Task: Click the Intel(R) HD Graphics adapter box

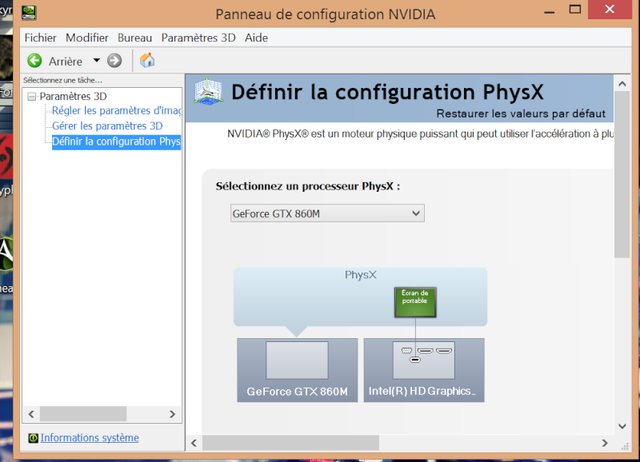Action: [x=424, y=370]
